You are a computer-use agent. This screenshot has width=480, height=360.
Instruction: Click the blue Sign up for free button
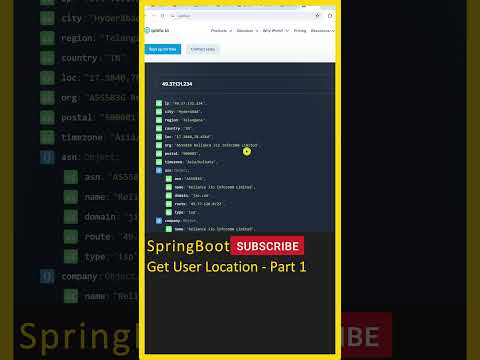(x=163, y=49)
